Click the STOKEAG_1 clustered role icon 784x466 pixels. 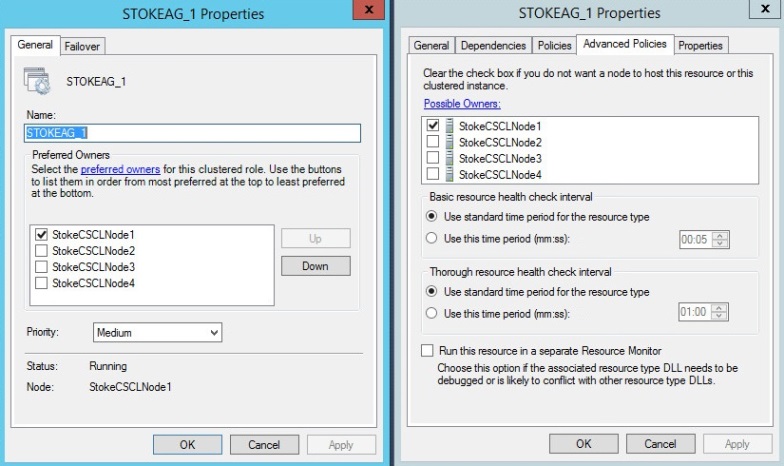click(x=37, y=81)
